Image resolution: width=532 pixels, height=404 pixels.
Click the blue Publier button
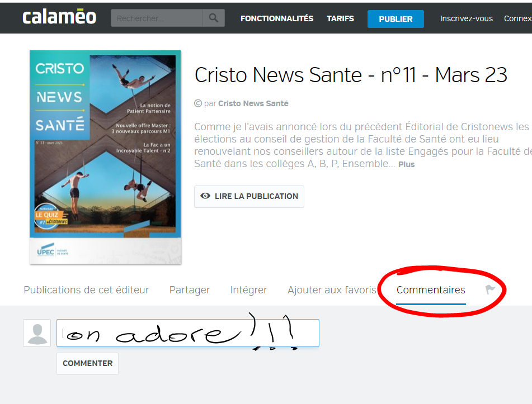click(396, 19)
